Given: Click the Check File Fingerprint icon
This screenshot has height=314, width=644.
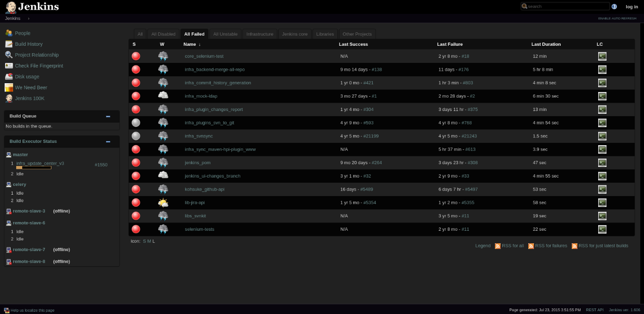Looking at the screenshot, I should tap(9, 66).
